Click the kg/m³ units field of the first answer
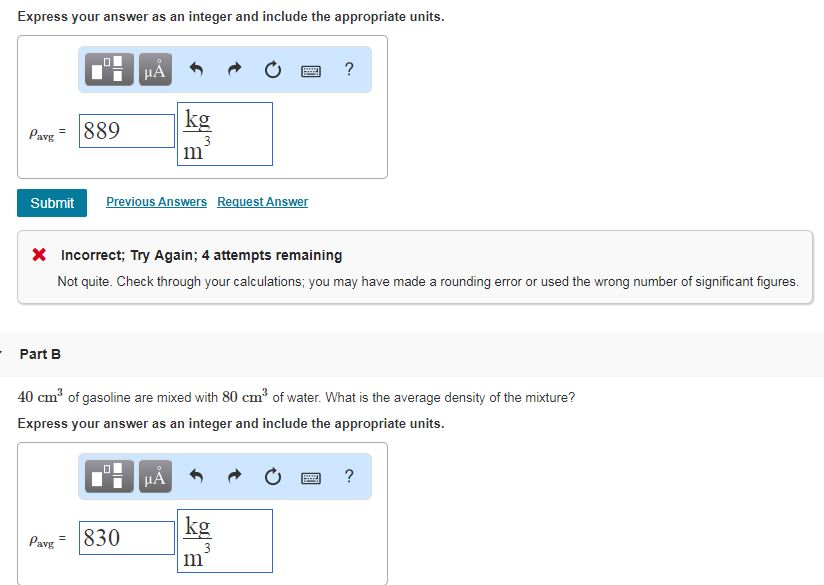Screen dimensions: 824x585 [x=225, y=134]
